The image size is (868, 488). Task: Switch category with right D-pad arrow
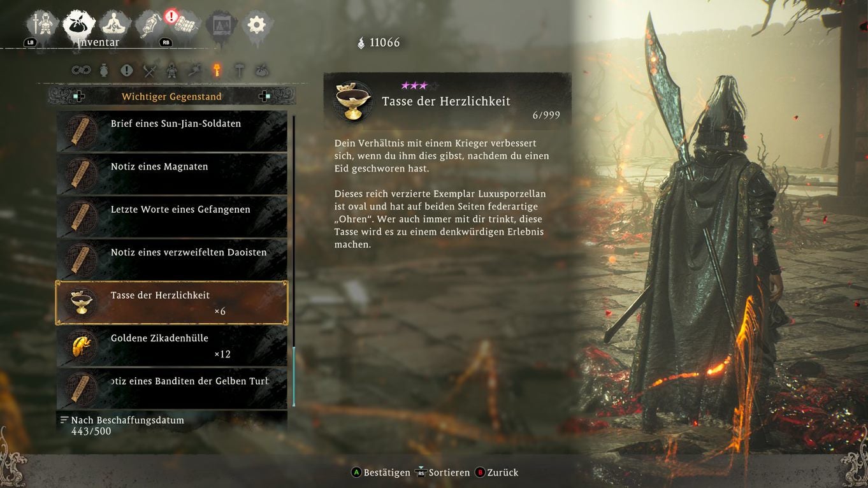264,97
